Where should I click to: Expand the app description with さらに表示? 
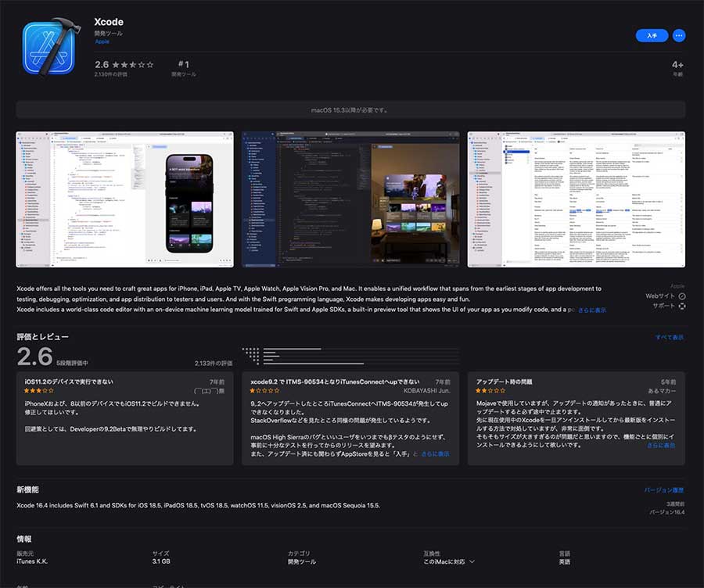[591, 310]
